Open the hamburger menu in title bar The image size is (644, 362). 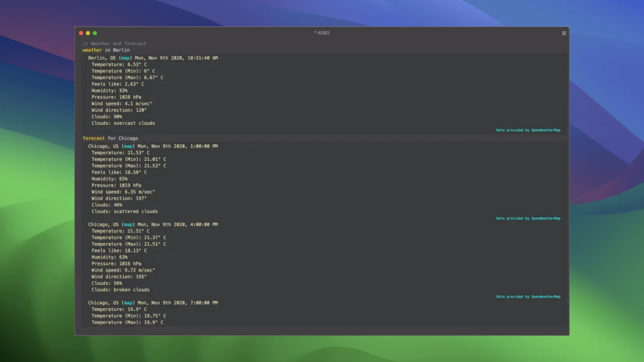(564, 33)
